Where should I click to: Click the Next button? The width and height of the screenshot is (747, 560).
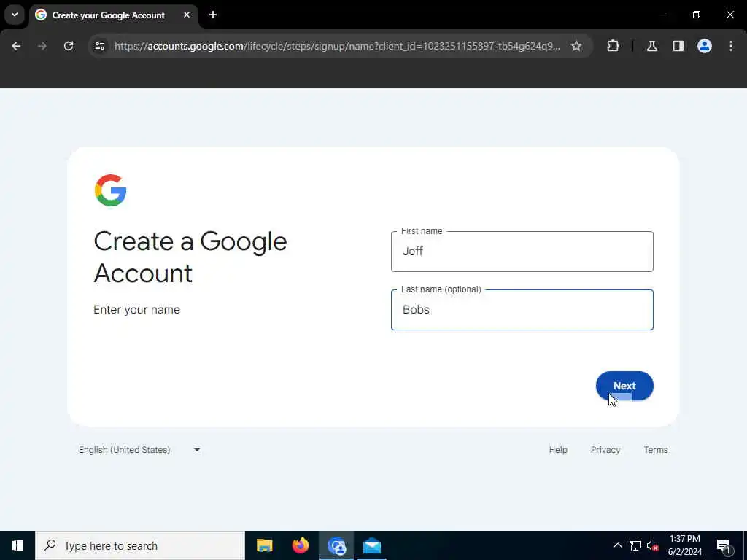coord(624,386)
